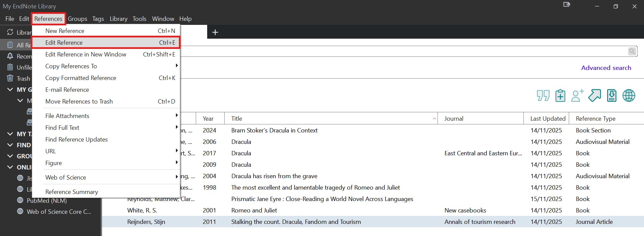Expand File Attachments submenu

pos(106,116)
